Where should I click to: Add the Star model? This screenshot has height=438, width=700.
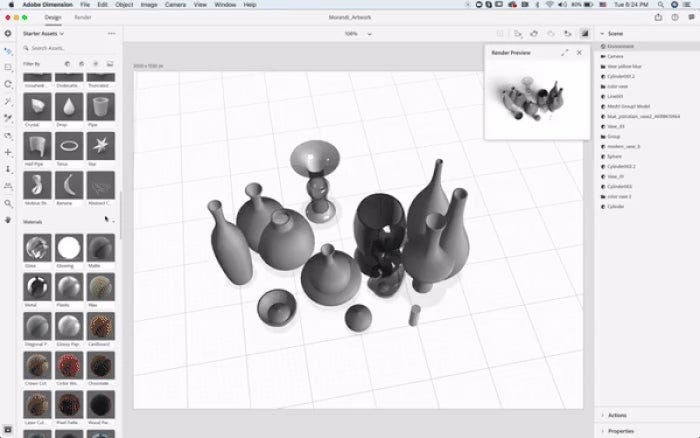101,146
